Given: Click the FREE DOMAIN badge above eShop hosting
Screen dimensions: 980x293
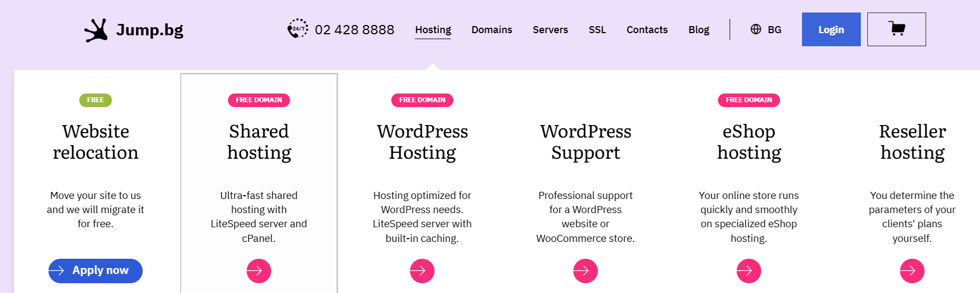Looking at the screenshot, I should [749, 100].
